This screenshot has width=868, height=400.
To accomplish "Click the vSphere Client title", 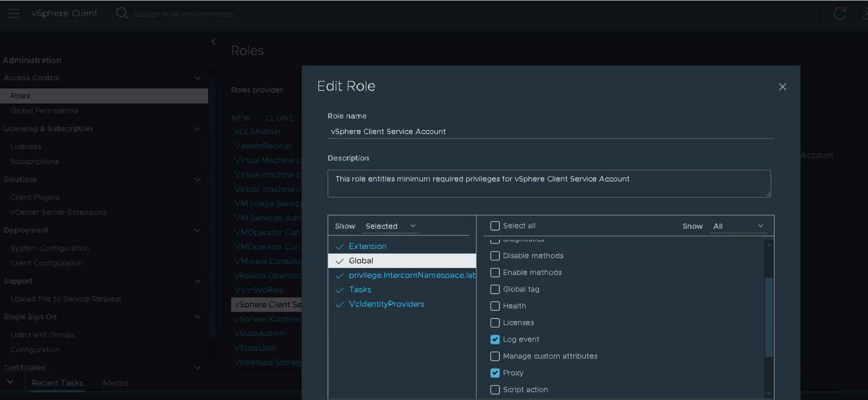I will tap(65, 14).
